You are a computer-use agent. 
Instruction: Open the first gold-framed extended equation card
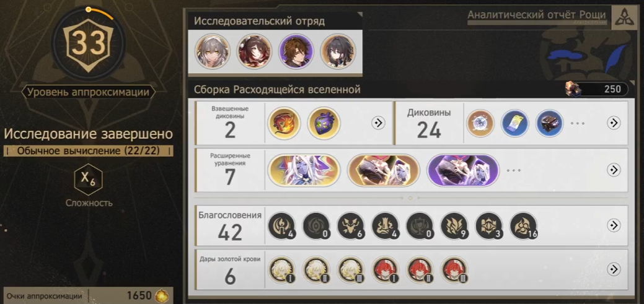point(304,170)
